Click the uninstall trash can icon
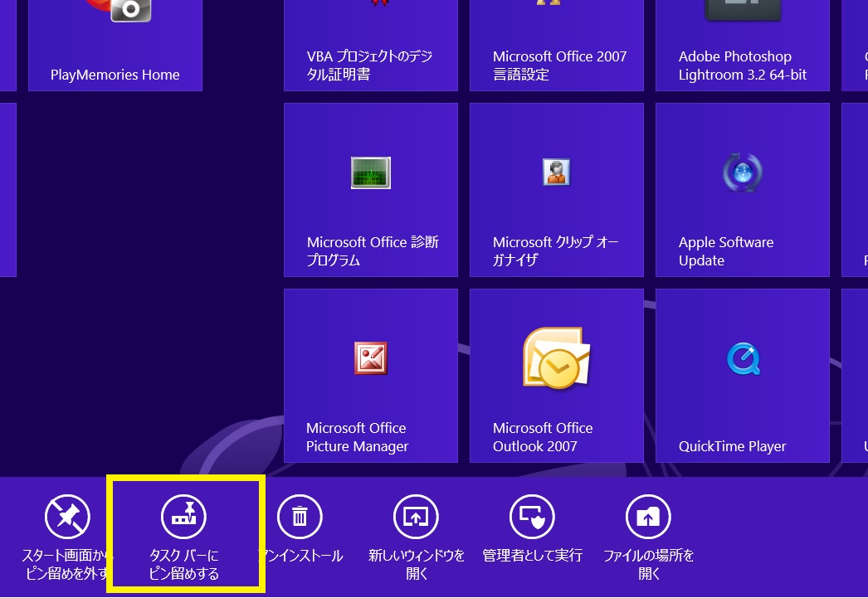 [x=300, y=517]
